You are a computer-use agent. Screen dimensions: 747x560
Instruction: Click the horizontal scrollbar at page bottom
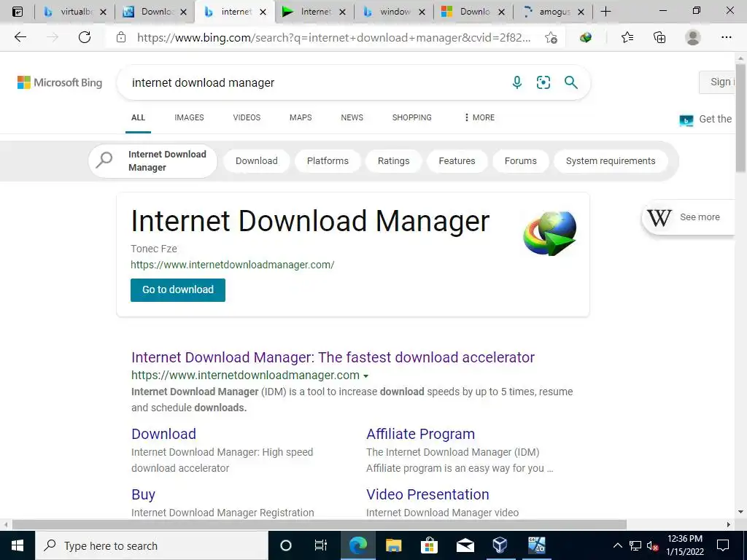(320, 524)
